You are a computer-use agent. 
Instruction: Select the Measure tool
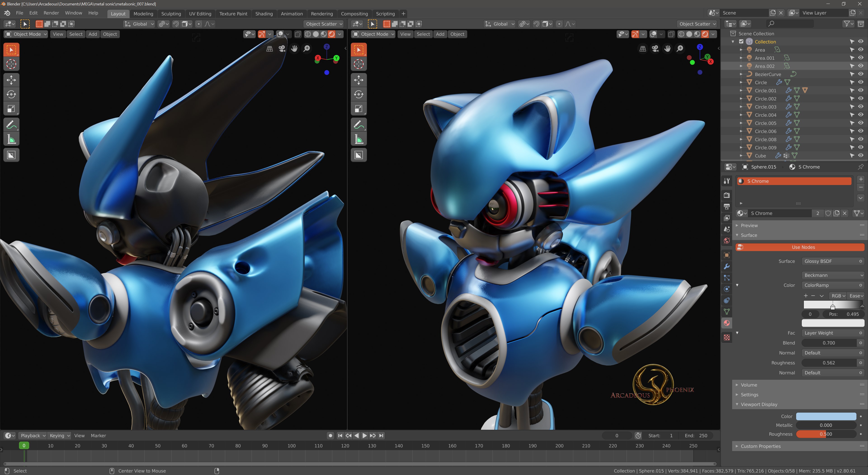[x=12, y=139]
